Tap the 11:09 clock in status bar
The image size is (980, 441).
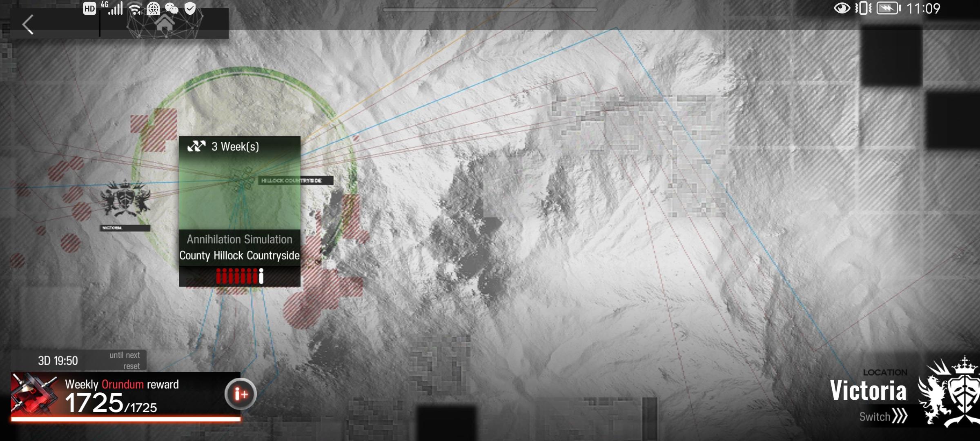(x=923, y=9)
